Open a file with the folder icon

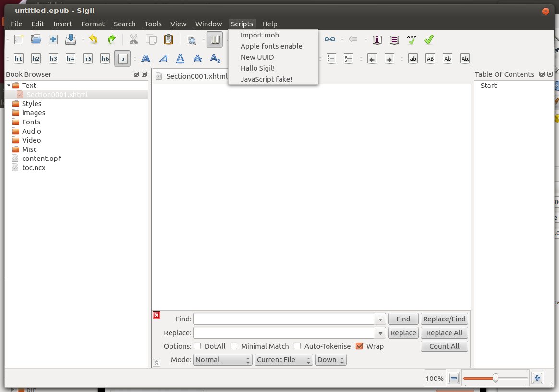(36, 39)
